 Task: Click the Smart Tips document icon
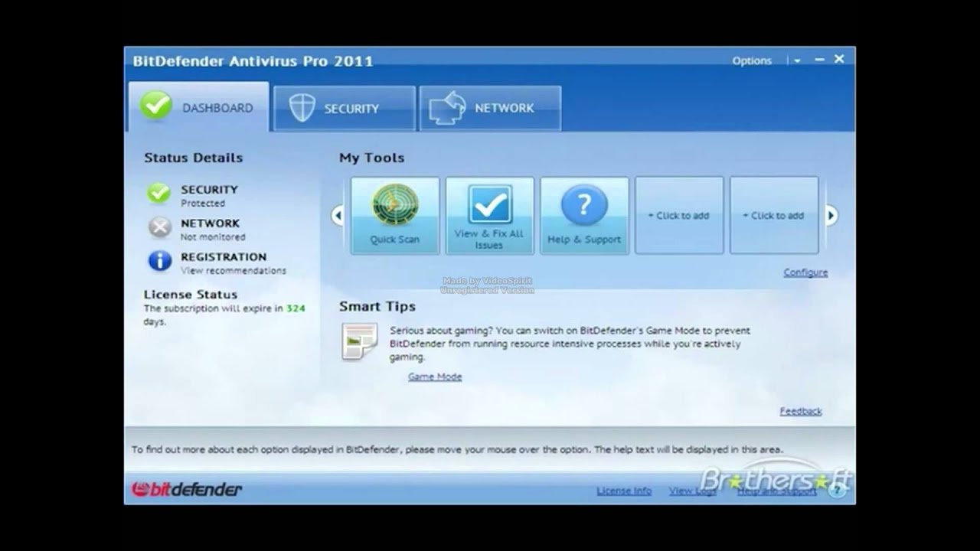tap(360, 341)
